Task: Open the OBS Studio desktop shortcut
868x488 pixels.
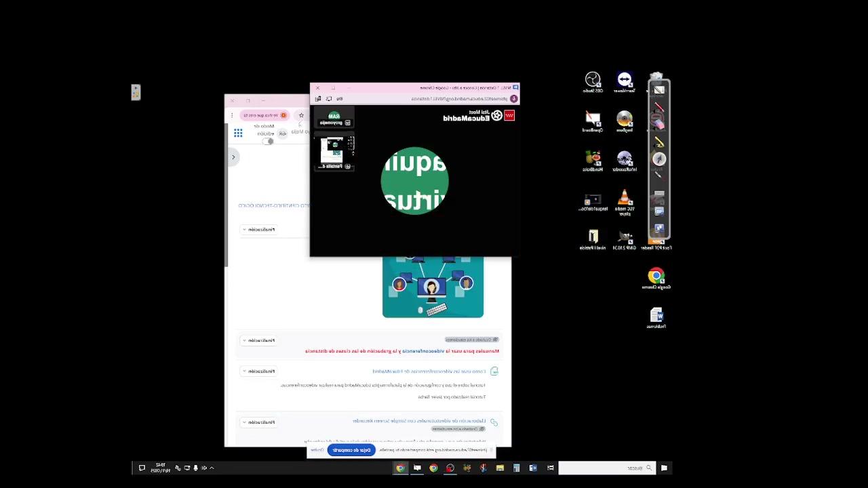Action: tap(593, 82)
